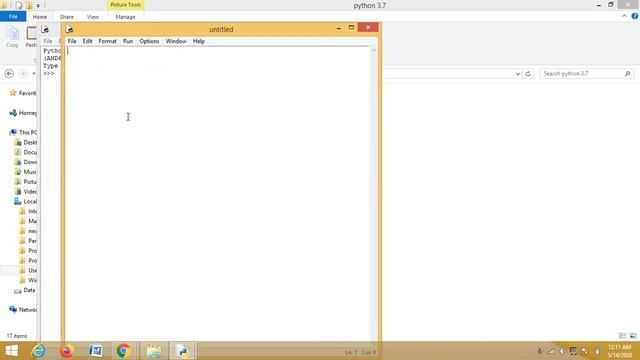Open Downloads folder in navigation pane
The height and width of the screenshot is (360, 640).
(x=26, y=162)
